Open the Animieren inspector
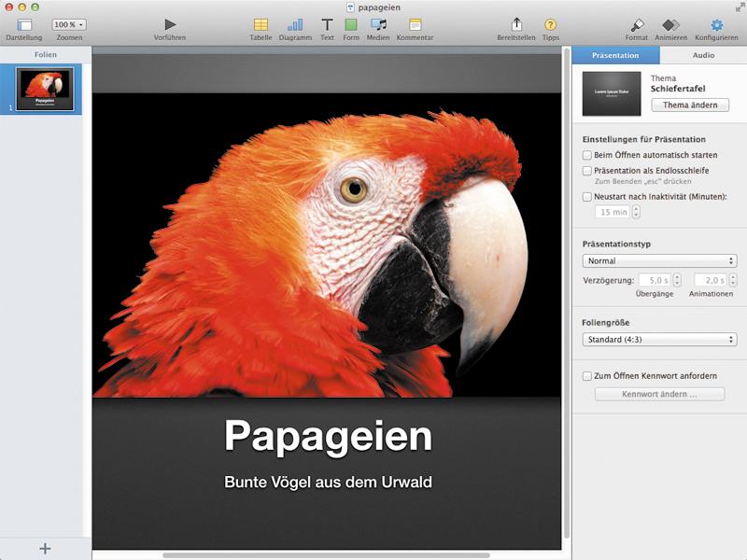Image resolution: width=747 pixels, height=560 pixels. (x=670, y=24)
